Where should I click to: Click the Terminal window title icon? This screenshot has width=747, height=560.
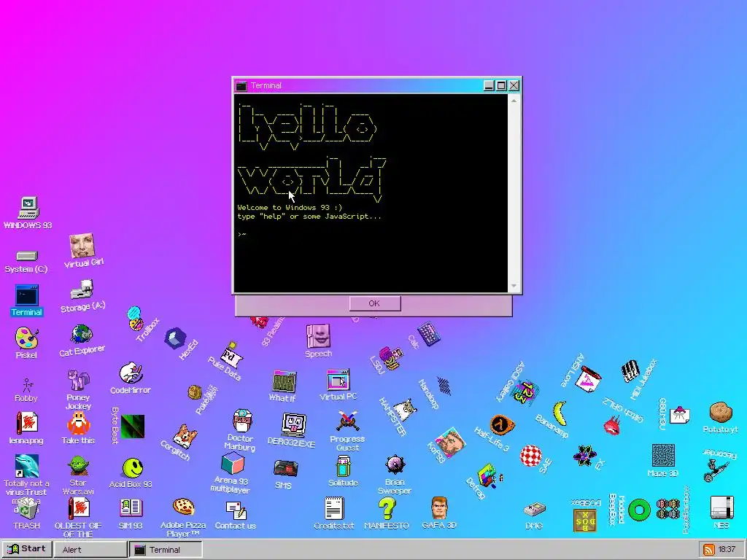pyautogui.click(x=241, y=86)
